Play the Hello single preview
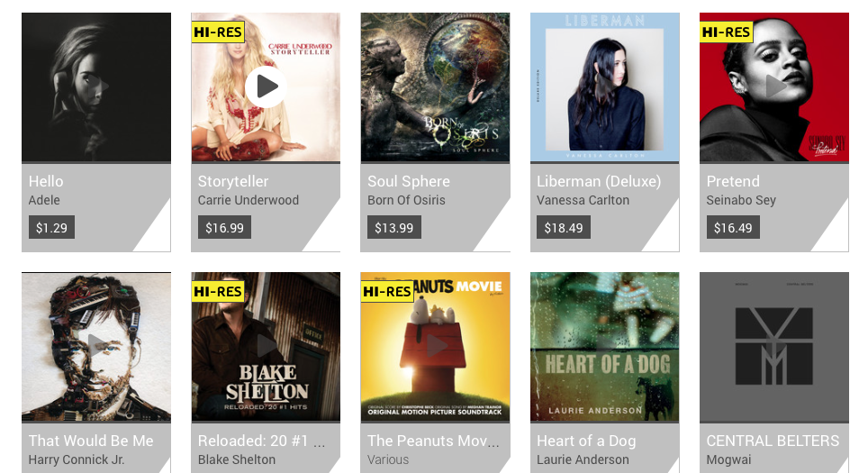Viewport: 868px width, 473px height. tap(96, 86)
